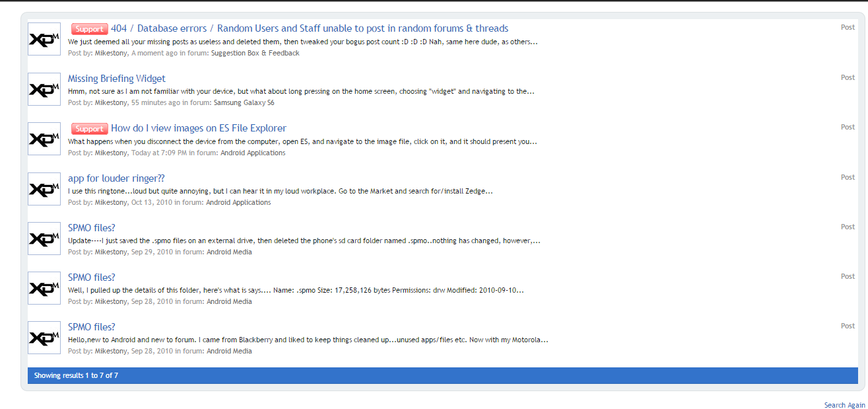Open Android Media forum from last SPMO result
The width and height of the screenshot is (868, 409).
(229, 351)
